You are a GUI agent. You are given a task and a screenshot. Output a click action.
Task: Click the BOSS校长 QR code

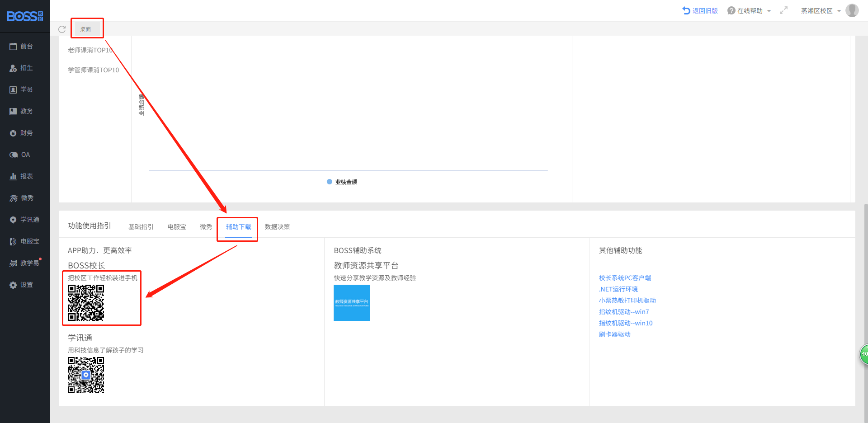[x=86, y=303]
